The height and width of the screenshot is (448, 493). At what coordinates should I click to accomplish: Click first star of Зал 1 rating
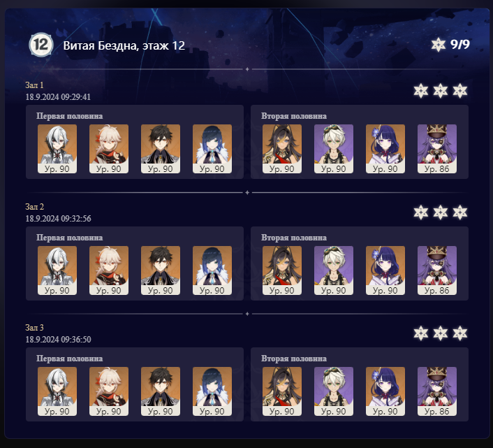(420, 91)
